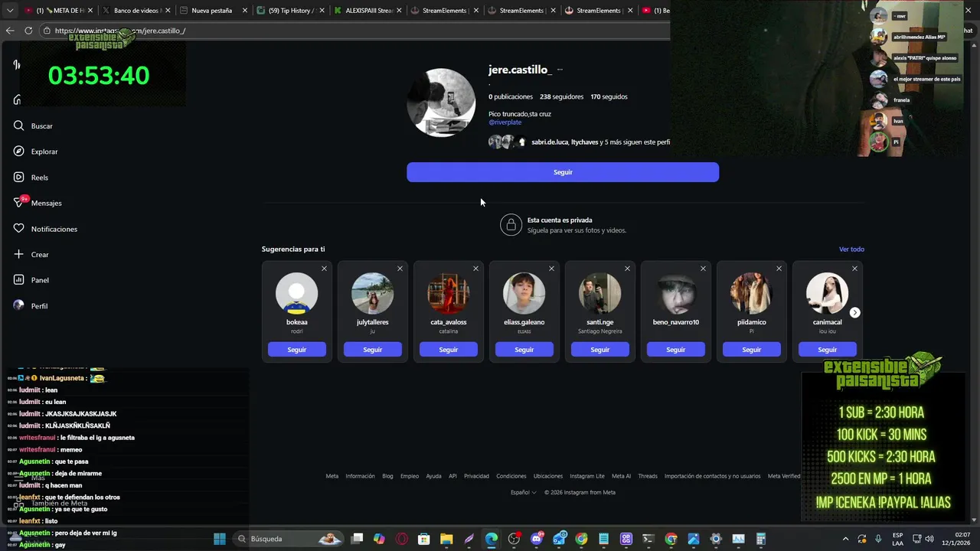
Task: Switch to Nueva pestaña tab
Action: pyautogui.click(x=214, y=11)
